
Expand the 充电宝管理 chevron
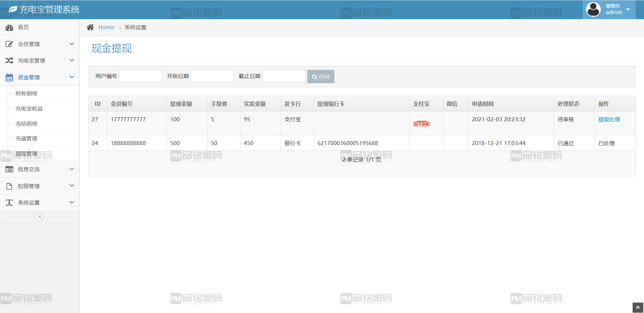click(x=71, y=60)
